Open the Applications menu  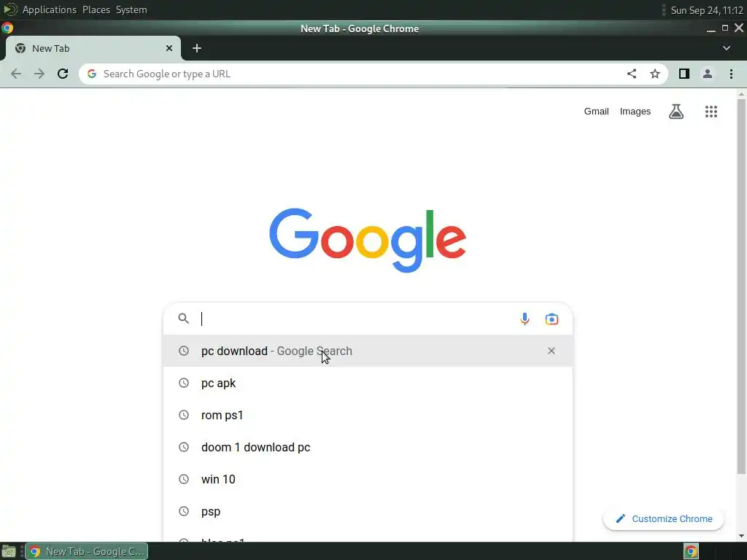tap(50, 9)
